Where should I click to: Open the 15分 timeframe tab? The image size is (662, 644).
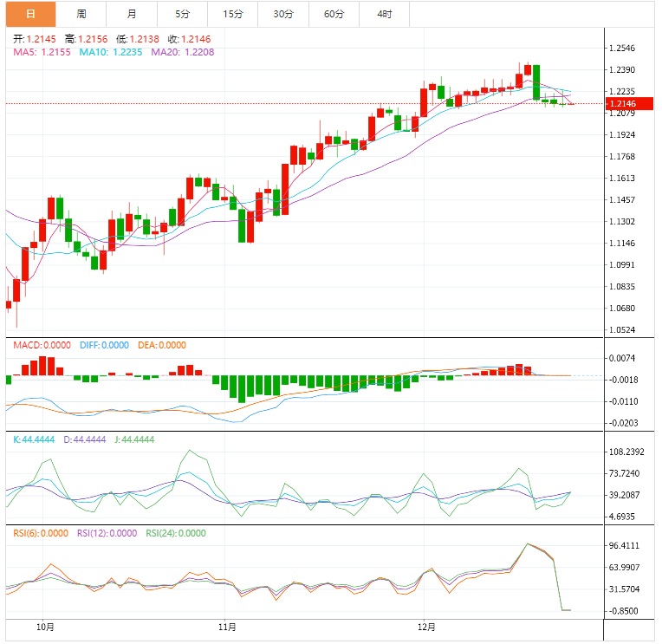(x=232, y=14)
